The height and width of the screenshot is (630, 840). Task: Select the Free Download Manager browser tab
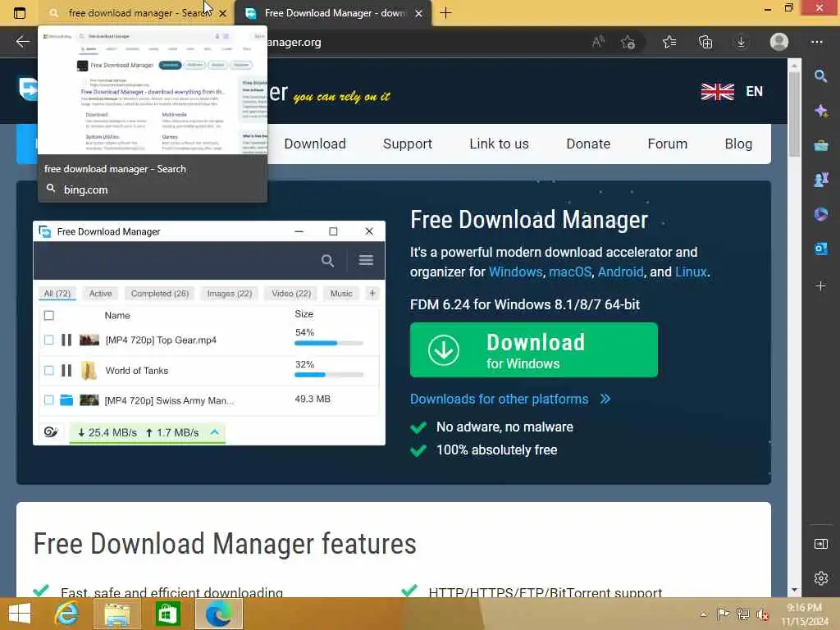[333, 13]
